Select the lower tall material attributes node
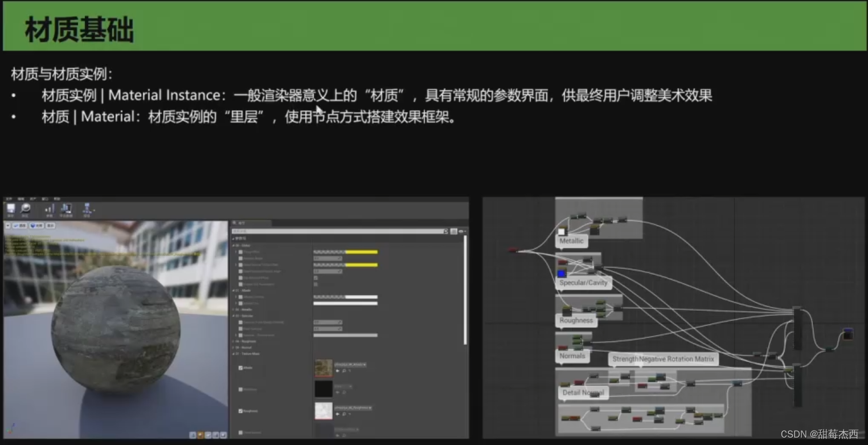868x445 pixels. tap(797, 385)
